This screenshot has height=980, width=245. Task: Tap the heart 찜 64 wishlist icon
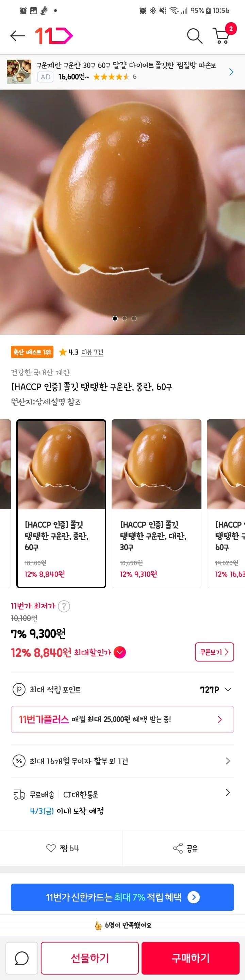pyautogui.click(x=51, y=848)
